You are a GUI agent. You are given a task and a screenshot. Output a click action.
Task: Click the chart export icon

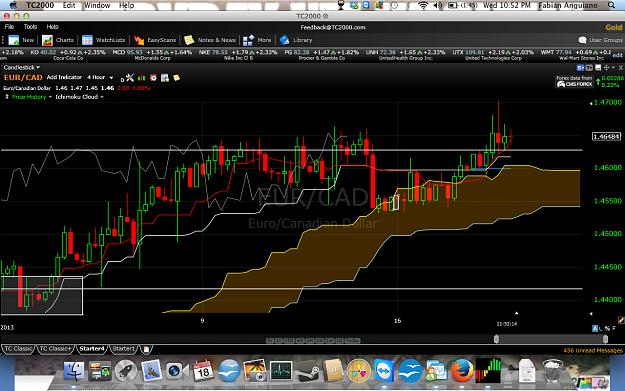click(165, 78)
